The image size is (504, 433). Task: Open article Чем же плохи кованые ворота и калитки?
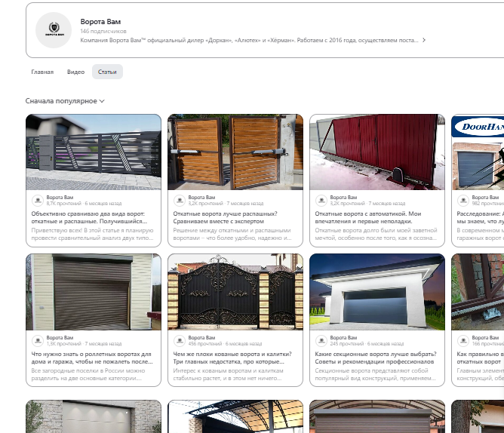point(232,358)
